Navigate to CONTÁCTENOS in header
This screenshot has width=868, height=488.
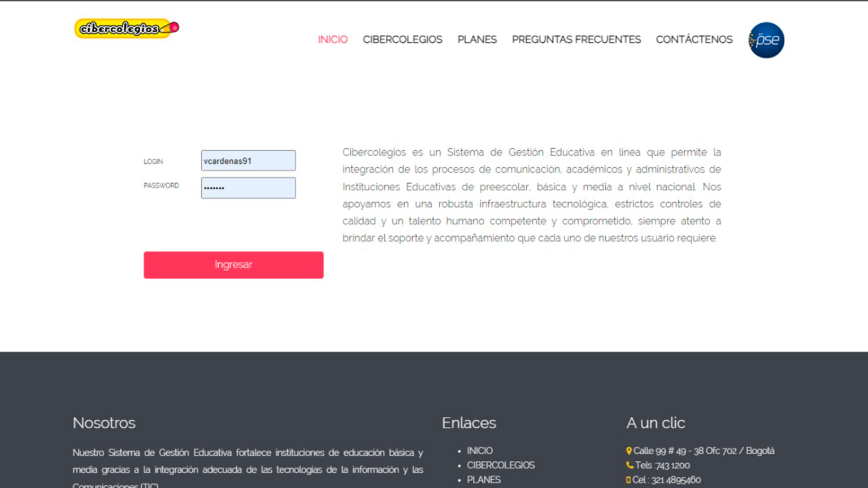pyautogui.click(x=694, y=40)
